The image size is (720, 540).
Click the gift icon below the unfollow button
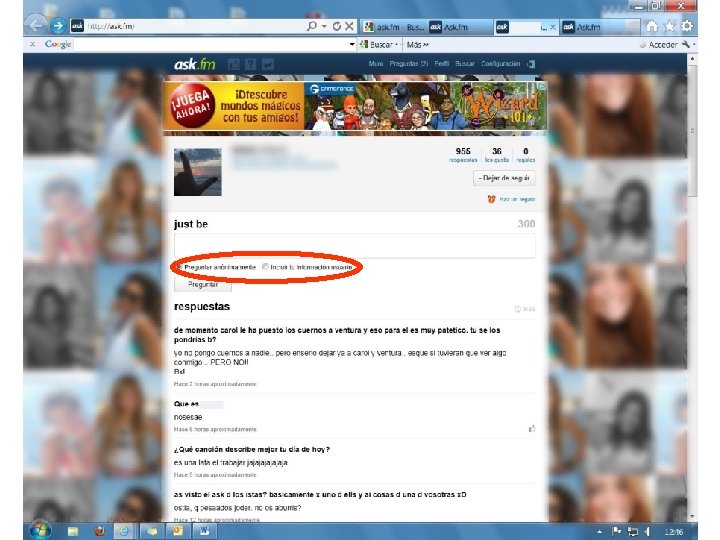point(491,199)
